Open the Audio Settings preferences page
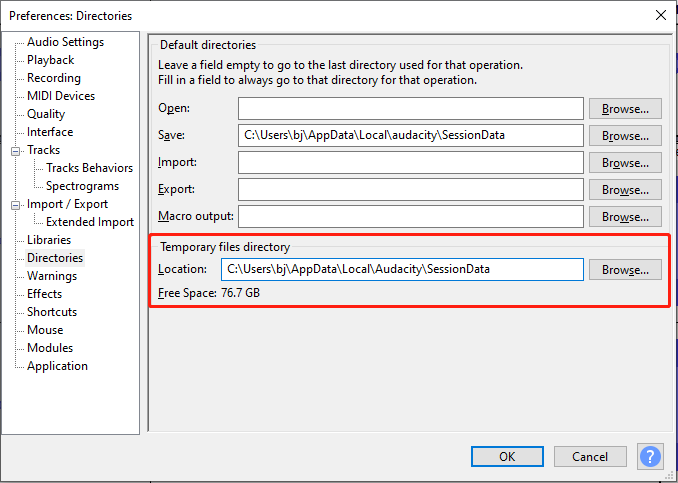Screen dimensions: 678x483 [65, 42]
